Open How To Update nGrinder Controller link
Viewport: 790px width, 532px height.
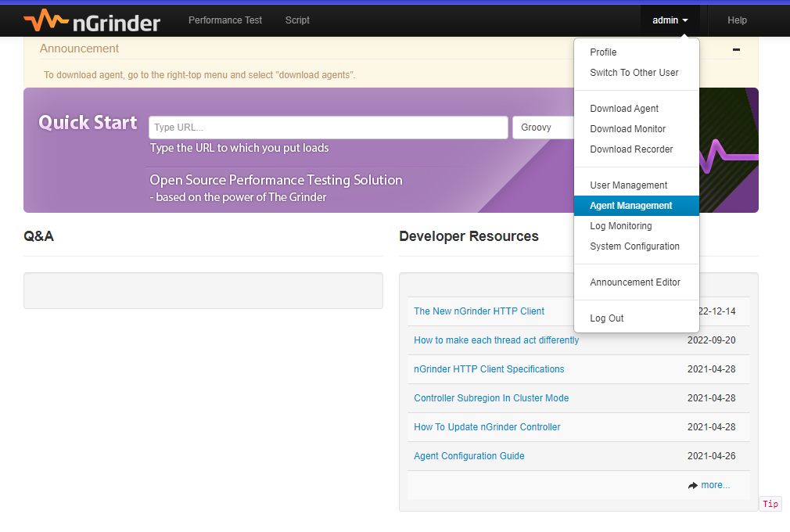487,427
